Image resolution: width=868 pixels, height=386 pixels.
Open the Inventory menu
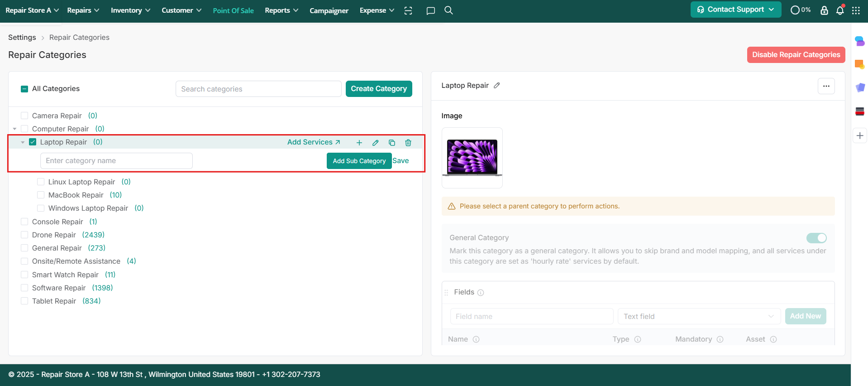[x=130, y=10]
